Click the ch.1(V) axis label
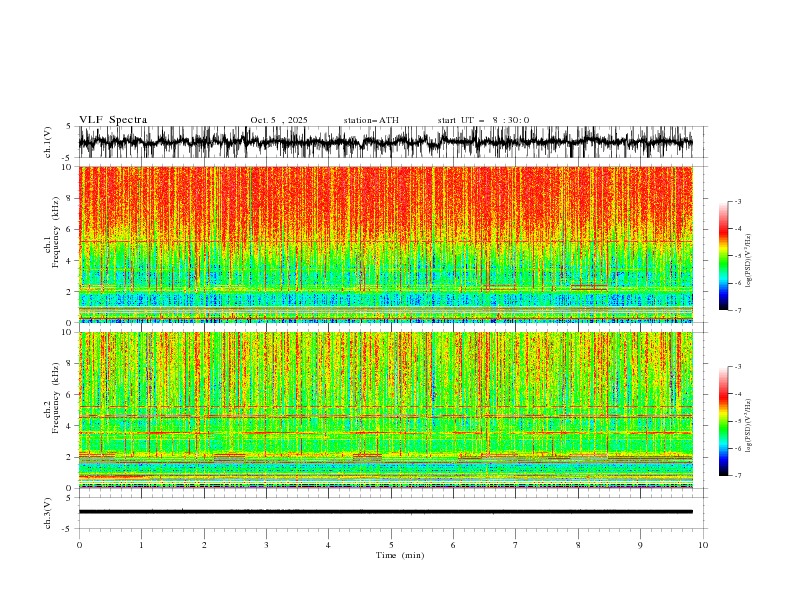Viewport: 792px width, 612px height. click(48, 142)
